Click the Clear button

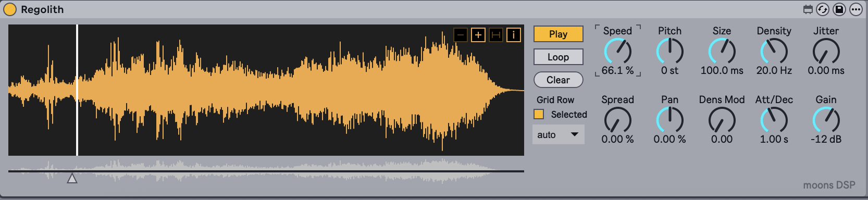(558, 80)
